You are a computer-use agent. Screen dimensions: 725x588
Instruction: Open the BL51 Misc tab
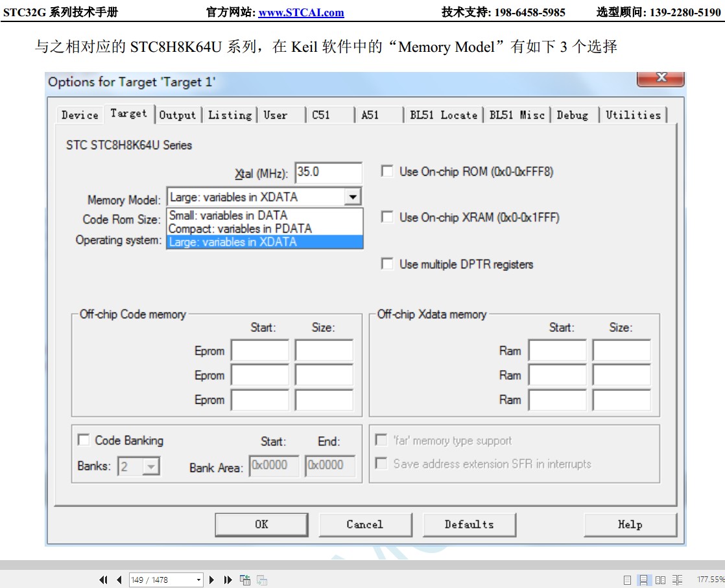click(517, 115)
